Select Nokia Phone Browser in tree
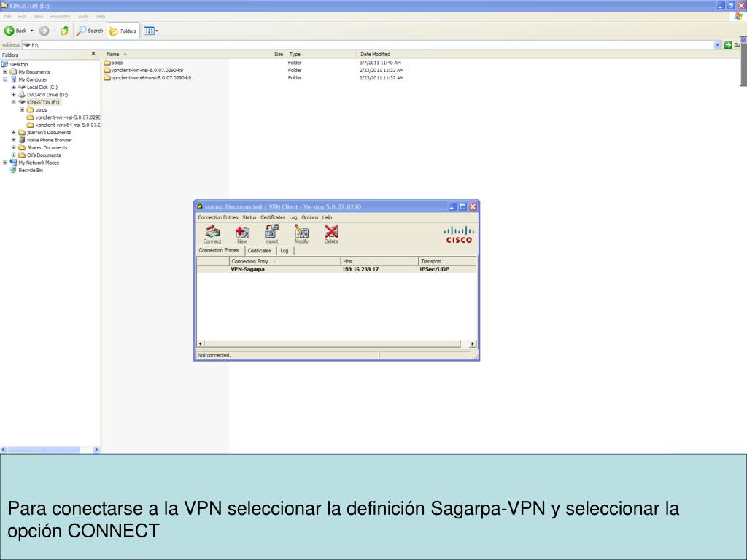The image size is (747, 560). pyautogui.click(x=49, y=140)
